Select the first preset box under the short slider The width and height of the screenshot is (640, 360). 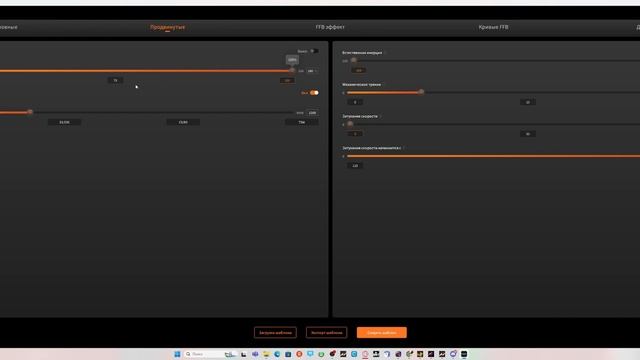point(64,122)
